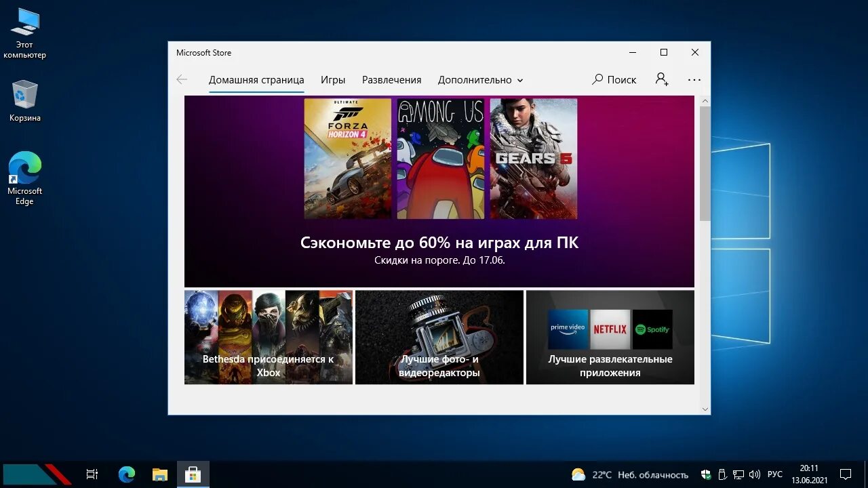Click the Windows Security tray icon
Image resolution: width=868 pixels, height=488 pixels.
pyautogui.click(x=706, y=474)
